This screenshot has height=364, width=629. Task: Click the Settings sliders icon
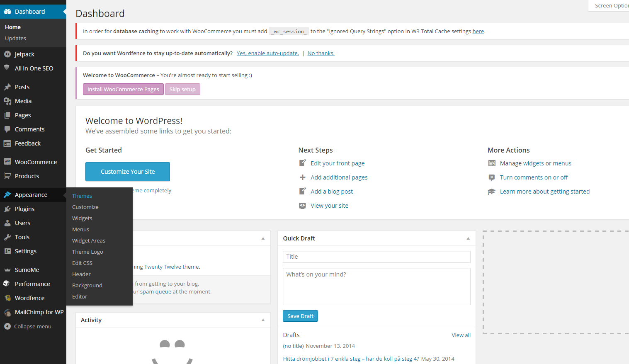(7, 251)
